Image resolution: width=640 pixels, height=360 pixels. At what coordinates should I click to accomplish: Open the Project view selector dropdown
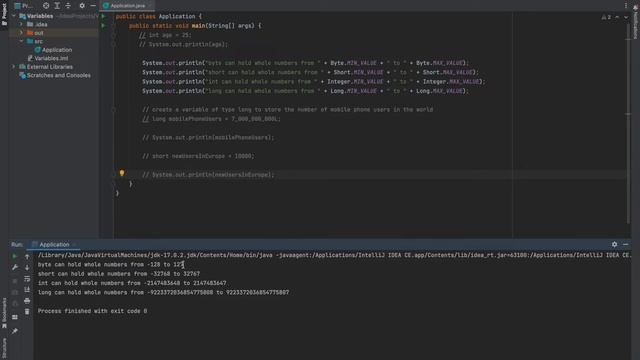(x=24, y=6)
